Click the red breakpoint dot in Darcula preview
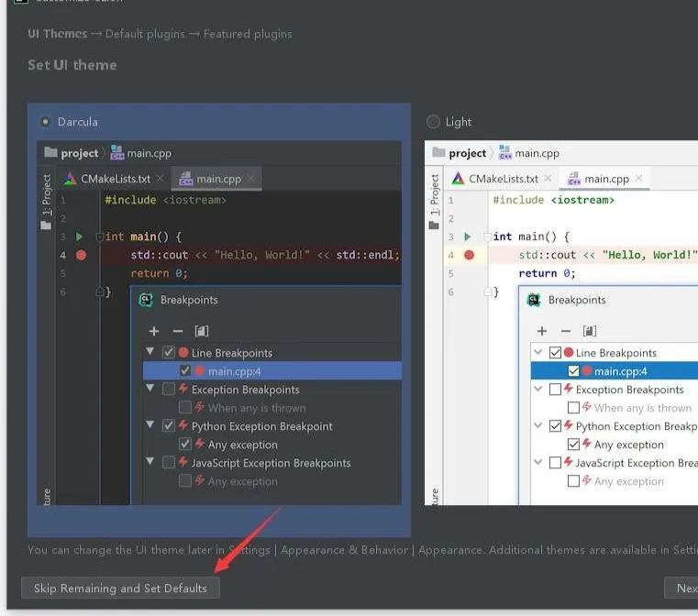This screenshot has height=616, width=698. [x=81, y=255]
